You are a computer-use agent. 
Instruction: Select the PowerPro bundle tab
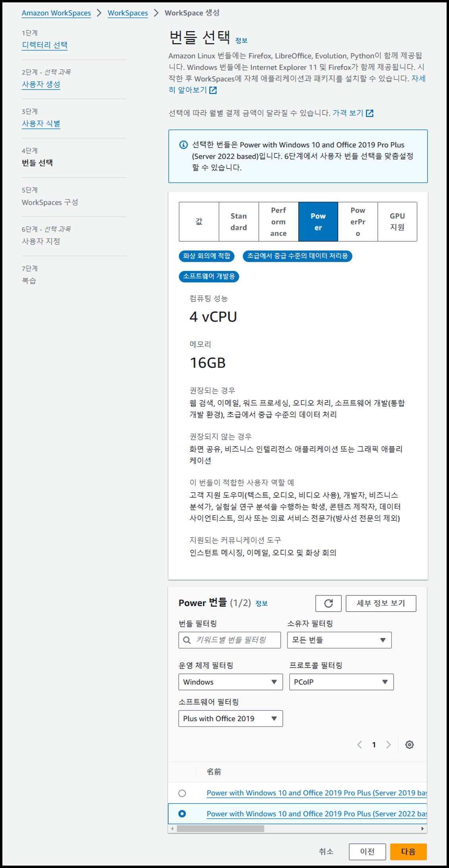(x=358, y=222)
